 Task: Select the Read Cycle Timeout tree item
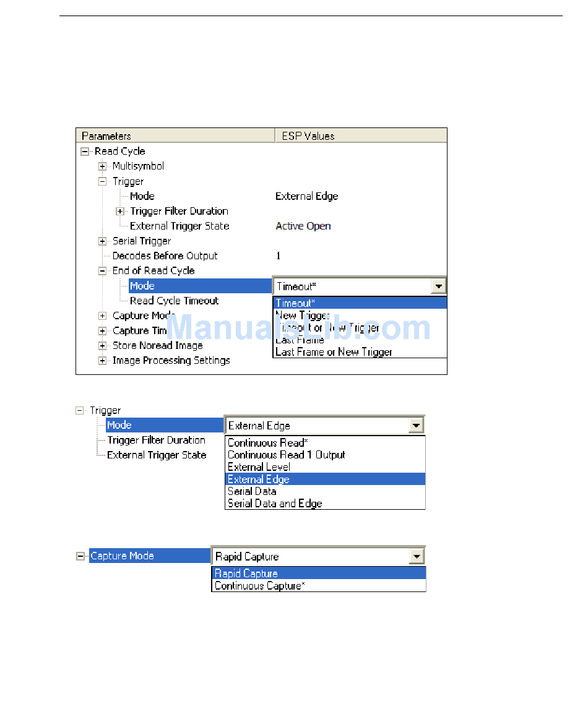tap(174, 301)
